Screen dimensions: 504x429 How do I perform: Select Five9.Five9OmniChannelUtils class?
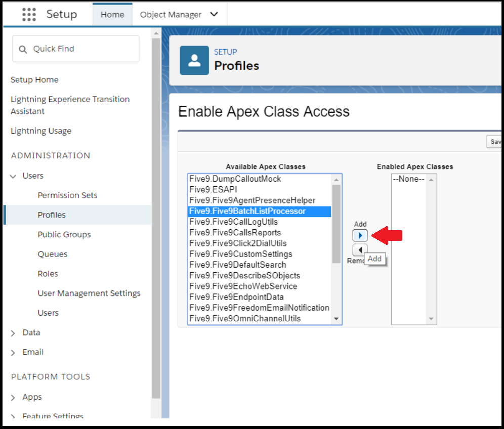pos(260,318)
